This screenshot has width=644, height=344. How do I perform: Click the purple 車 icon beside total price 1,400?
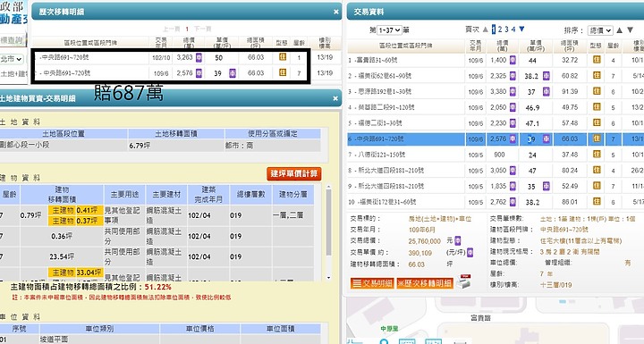click(513, 60)
